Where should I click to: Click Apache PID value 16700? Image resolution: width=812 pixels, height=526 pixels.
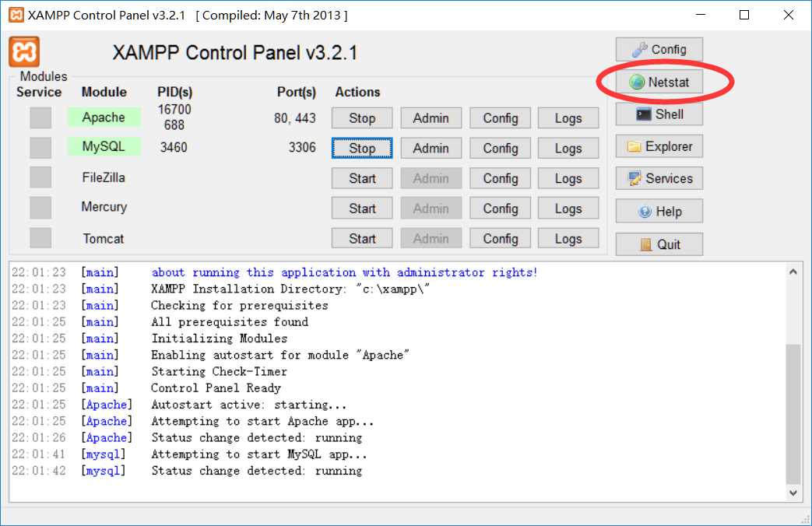pyautogui.click(x=174, y=109)
